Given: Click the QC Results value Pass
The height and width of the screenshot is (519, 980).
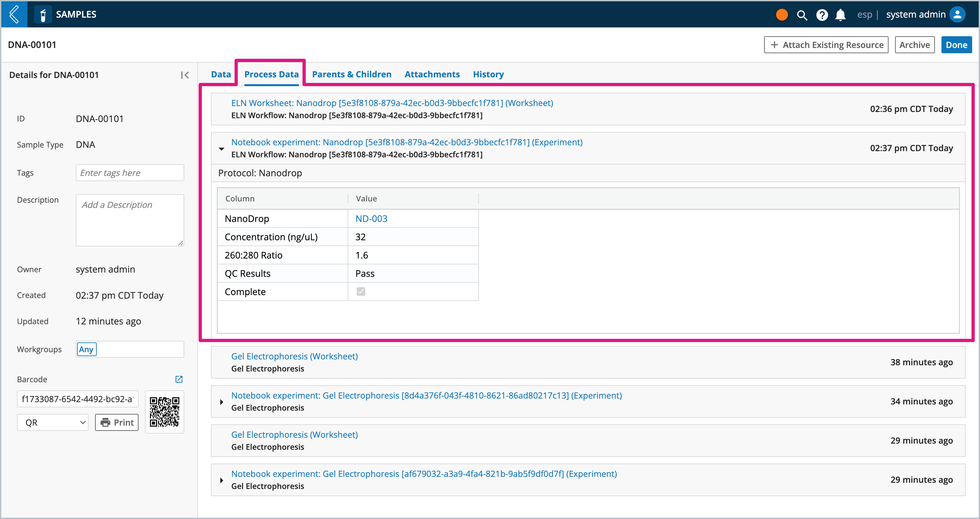Looking at the screenshot, I should (365, 274).
